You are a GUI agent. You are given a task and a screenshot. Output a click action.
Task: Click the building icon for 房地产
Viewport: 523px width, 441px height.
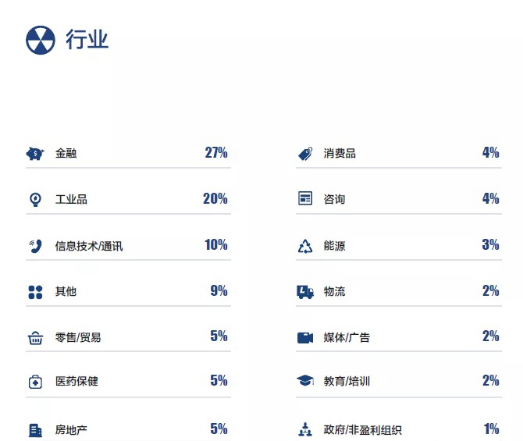35,430
